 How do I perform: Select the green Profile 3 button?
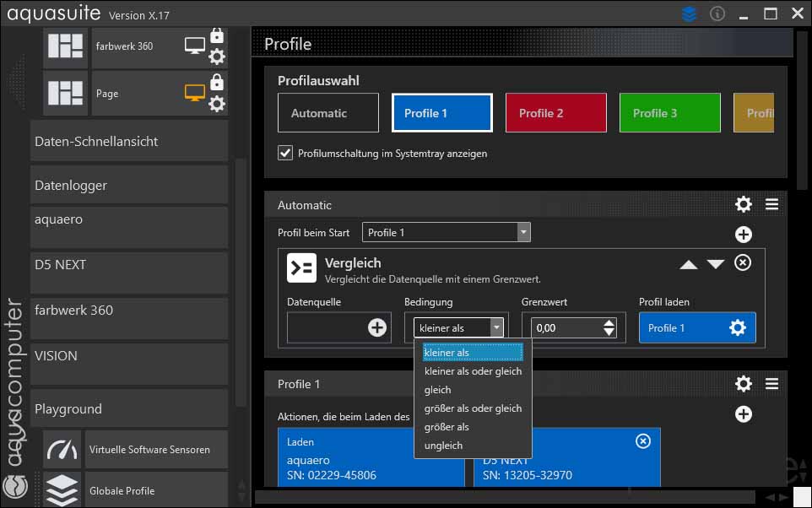[x=670, y=113]
